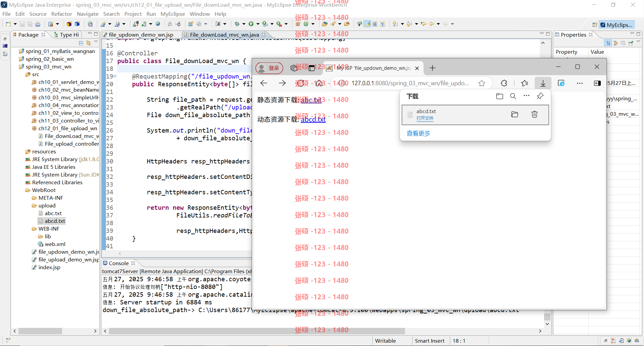The height and width of the screenshot is (346, 644).
Task: Show abcd.txt in folder icon
Action: 515,114
